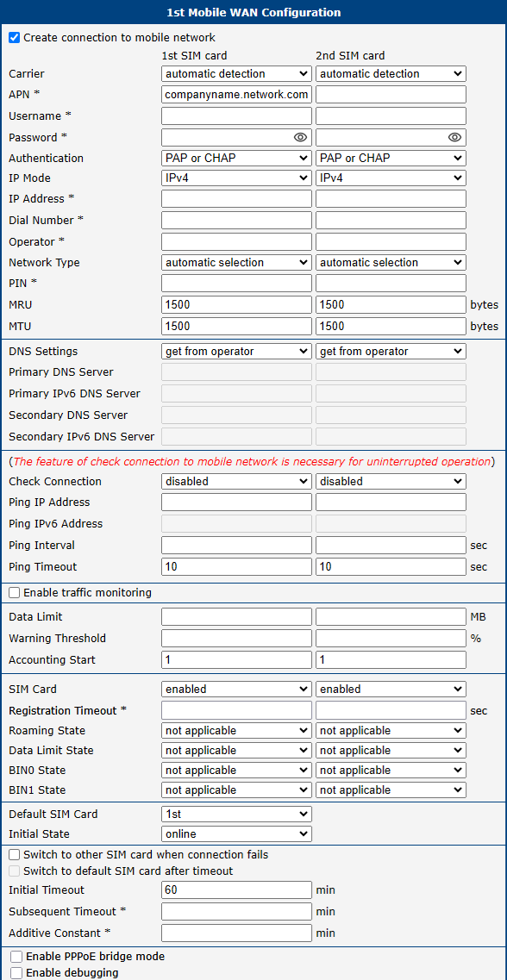Show password for 1st SIM card
This screenshot has height=980, width=507.
(x=300, y=138)
